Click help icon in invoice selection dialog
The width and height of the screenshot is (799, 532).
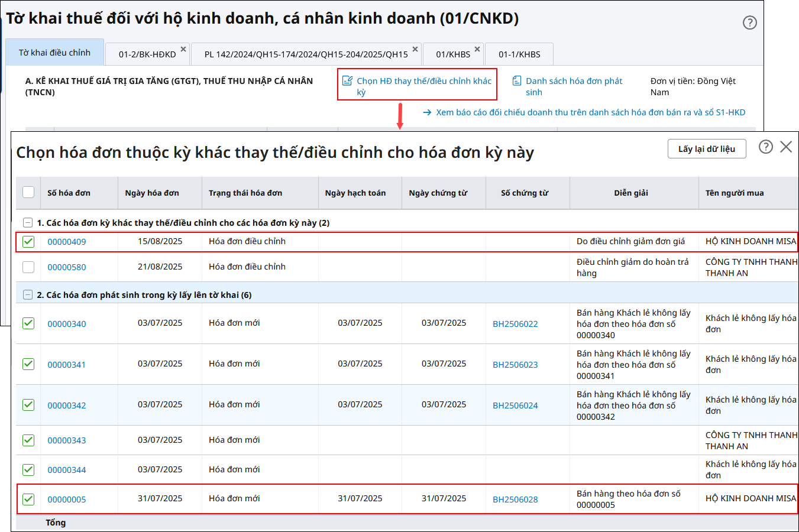click(x=765, y=147)
